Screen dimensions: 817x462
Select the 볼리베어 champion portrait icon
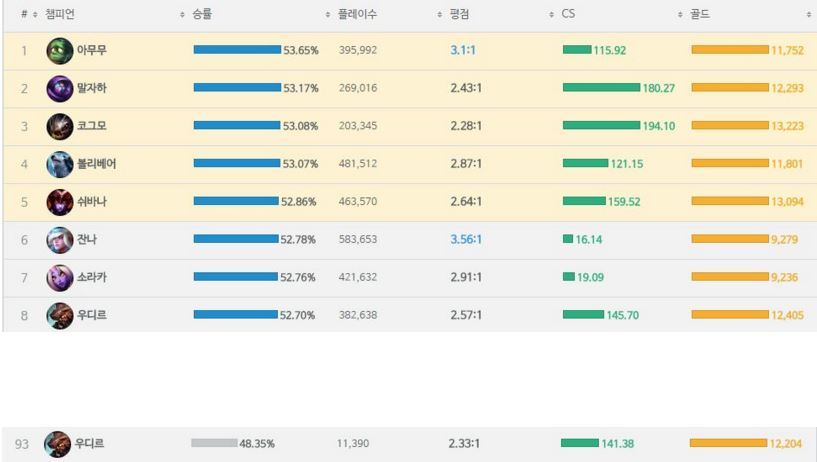click(60, 164)
